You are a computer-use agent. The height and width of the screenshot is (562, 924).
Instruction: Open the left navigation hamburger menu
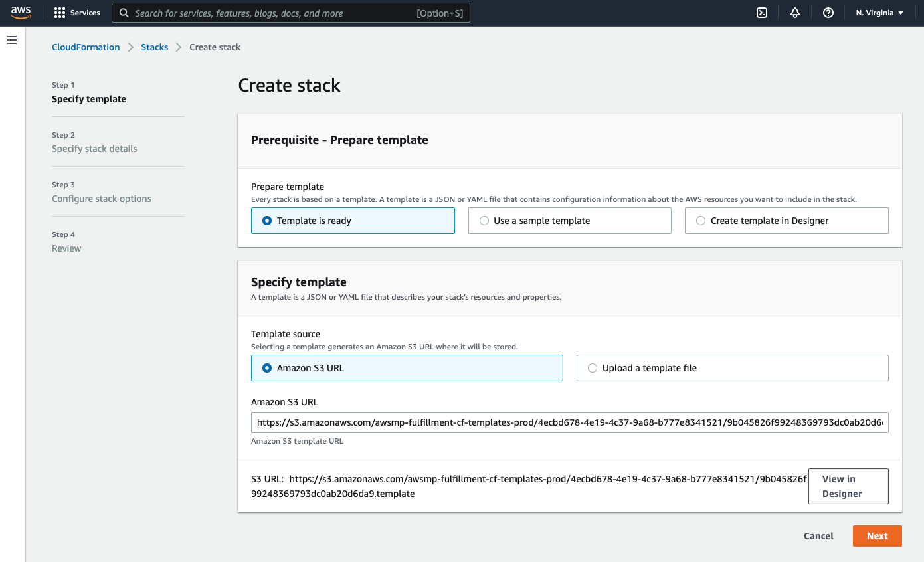tap(12, 40)
